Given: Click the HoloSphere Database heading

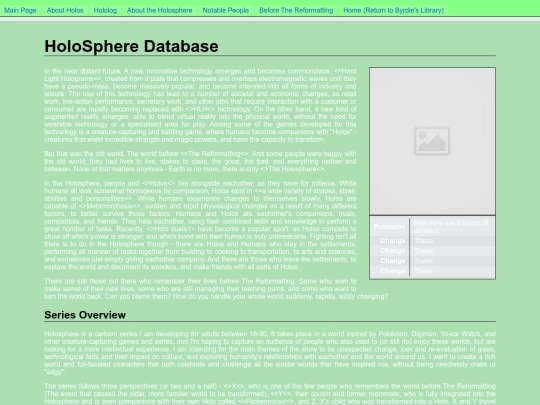Looking at the screenshot, I should [x=131, y=46].
